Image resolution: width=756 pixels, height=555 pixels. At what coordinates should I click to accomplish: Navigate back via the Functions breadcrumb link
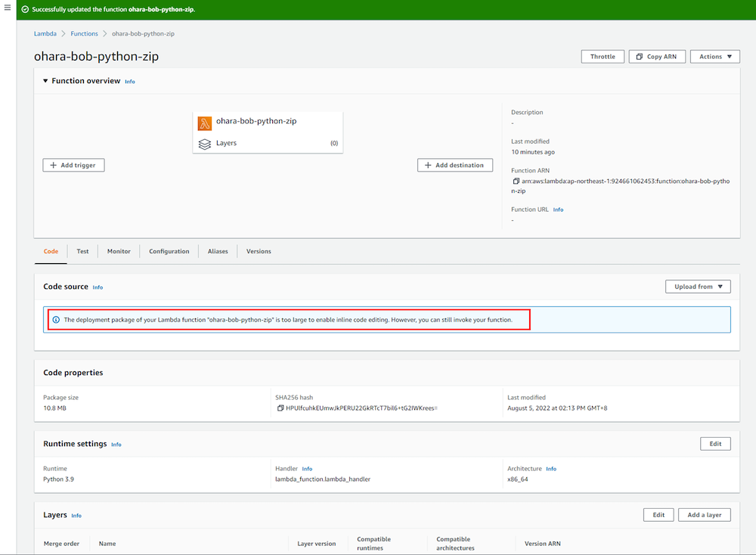click(84, 33)
